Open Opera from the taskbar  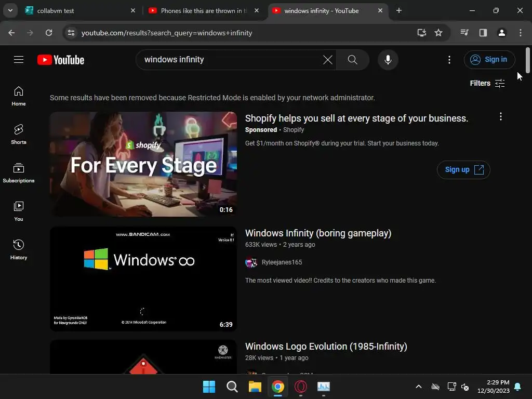pyautogui.click(x=301, y=387)
